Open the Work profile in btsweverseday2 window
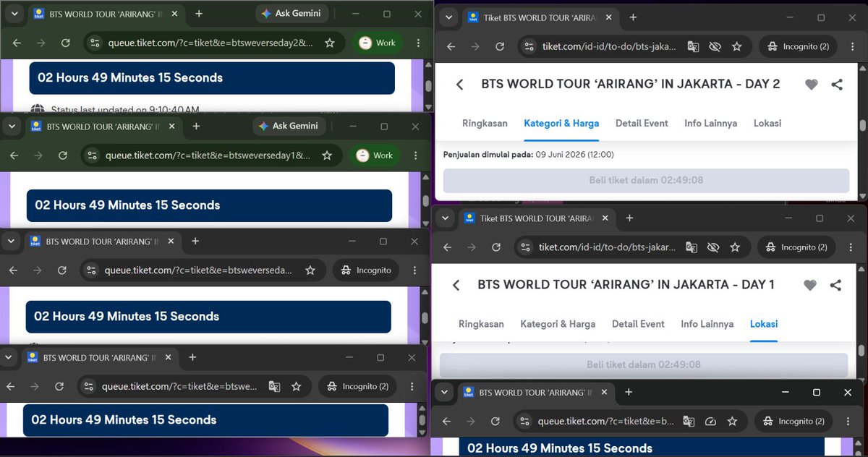The image size is (868, 457). pos(378,43)
